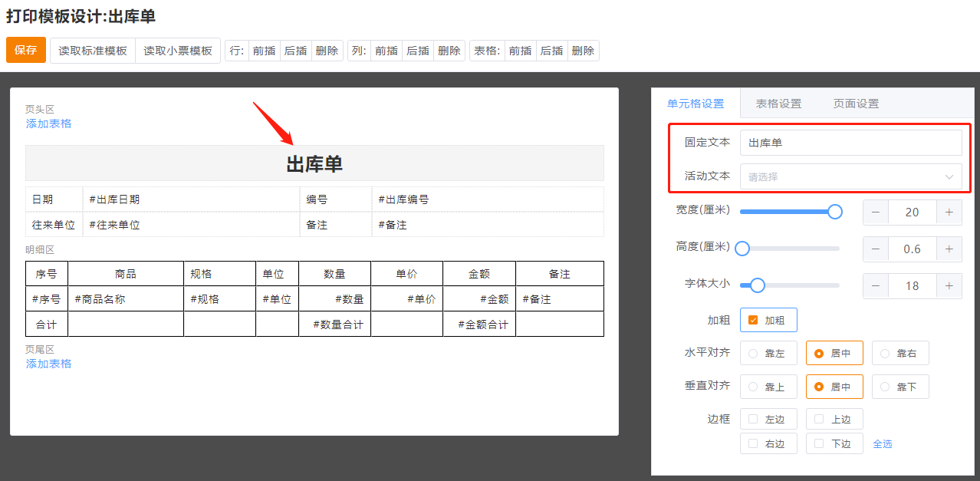Screen dimensions: 980x481
Task: Select 靠左 horizontal alignment
Action: point(768,354)
